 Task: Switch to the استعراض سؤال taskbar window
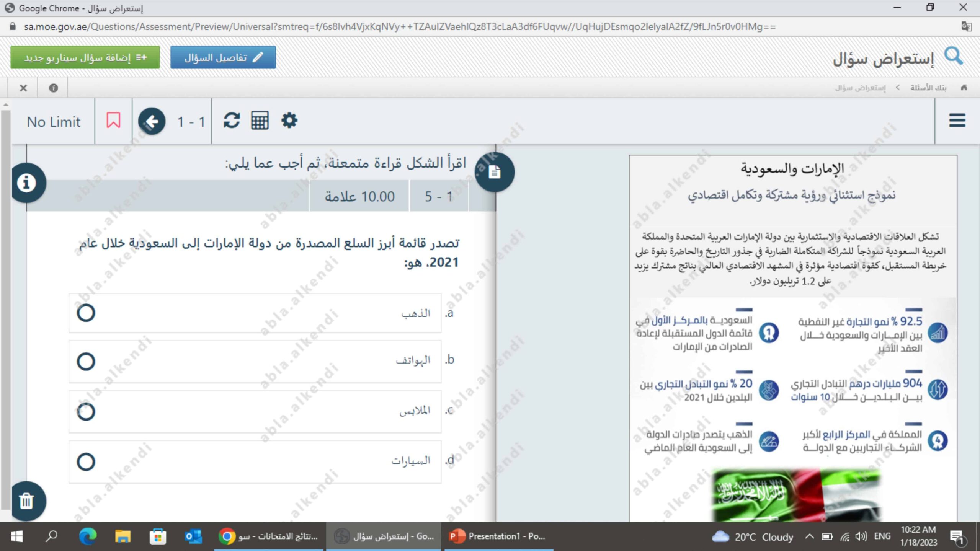click(x=384, y=536)
